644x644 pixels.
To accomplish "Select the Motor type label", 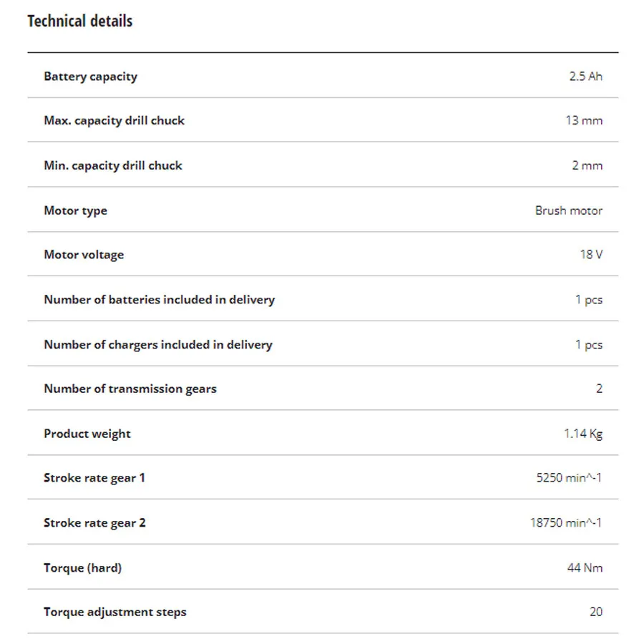I will (x=76, y=211).
